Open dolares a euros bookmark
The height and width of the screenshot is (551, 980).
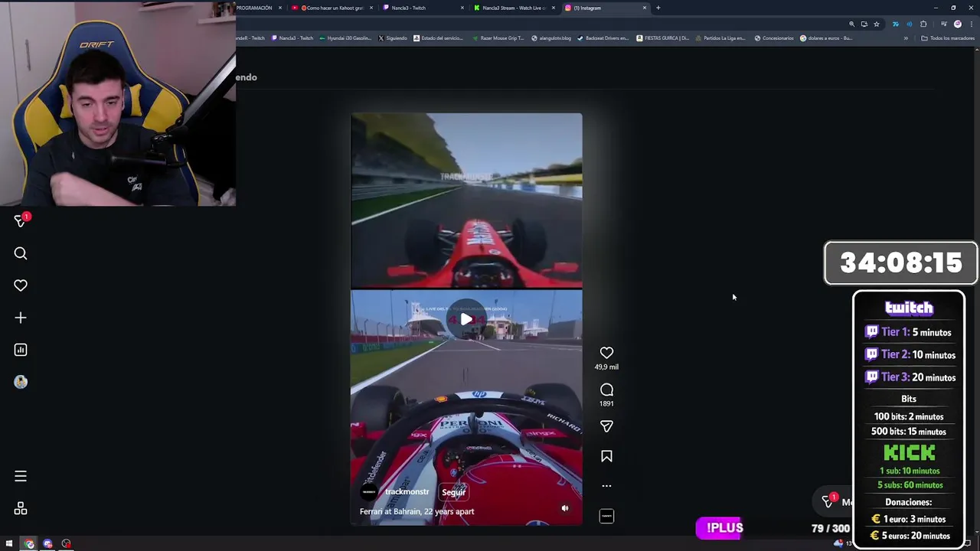[x=826, y=38]
